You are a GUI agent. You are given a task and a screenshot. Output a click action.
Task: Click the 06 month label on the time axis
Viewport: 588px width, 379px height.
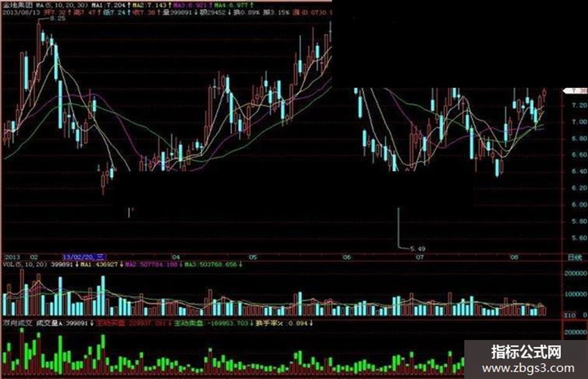[x=347, y=257]
